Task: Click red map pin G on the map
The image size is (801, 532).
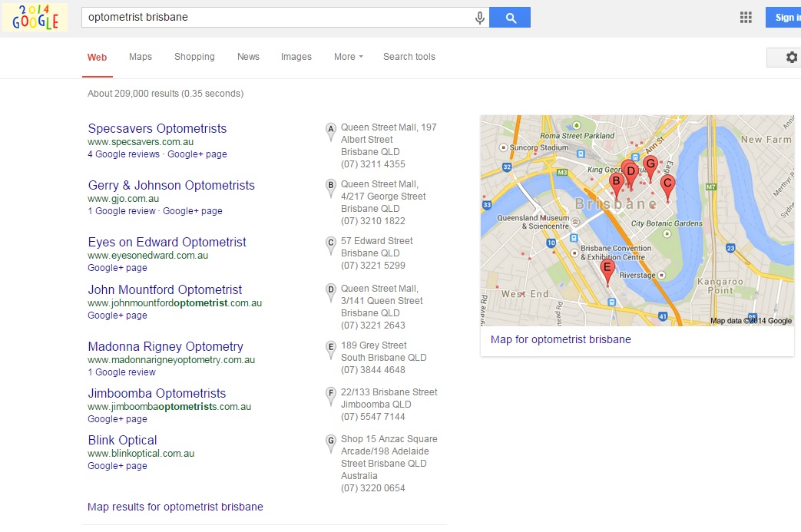Action: coord(650,167)
